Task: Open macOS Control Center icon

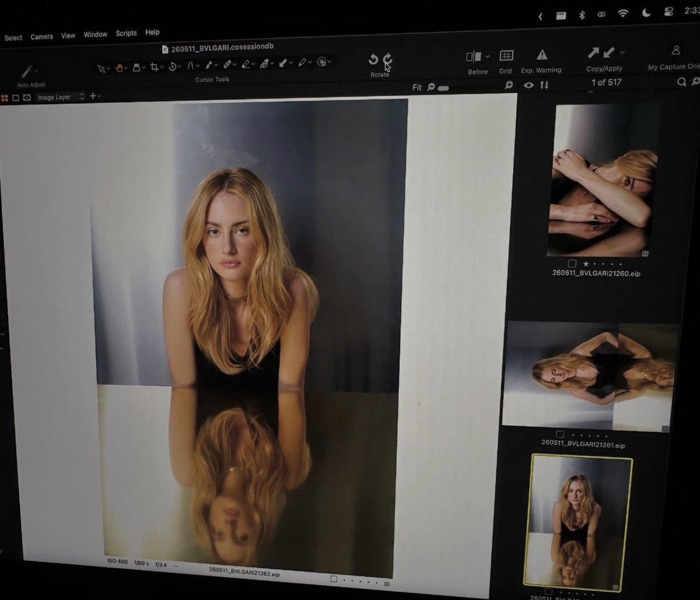Action: pos(669,12)
